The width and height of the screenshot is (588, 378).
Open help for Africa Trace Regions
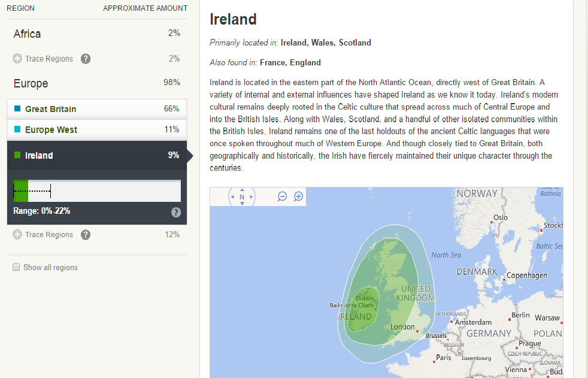pyautogui.click(x=86, y=59)
